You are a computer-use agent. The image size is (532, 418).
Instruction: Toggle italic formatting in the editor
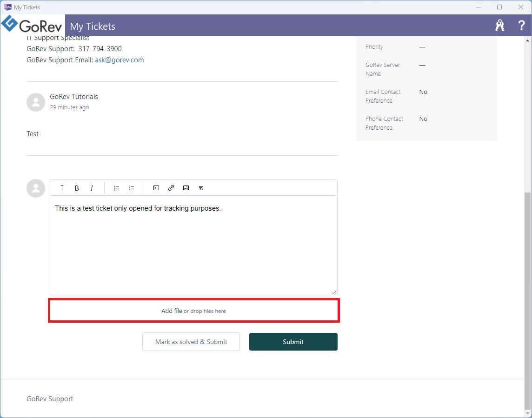coord(92,188)
